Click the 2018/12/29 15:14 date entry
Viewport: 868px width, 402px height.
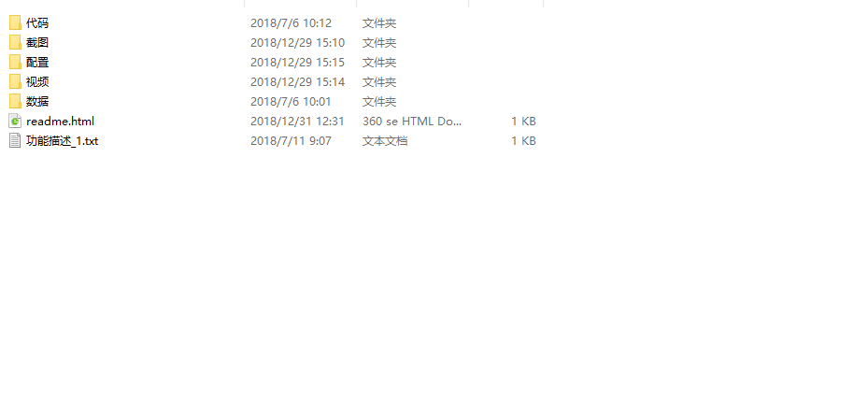pos(297,82)
